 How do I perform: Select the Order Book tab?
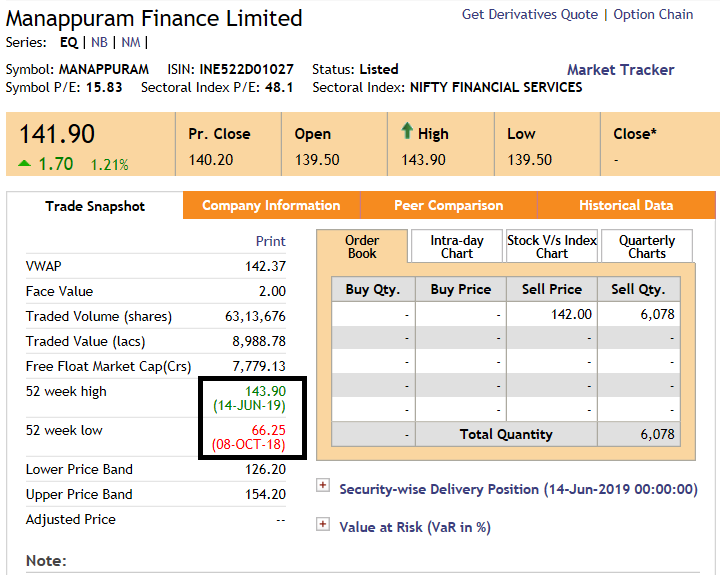362,247
